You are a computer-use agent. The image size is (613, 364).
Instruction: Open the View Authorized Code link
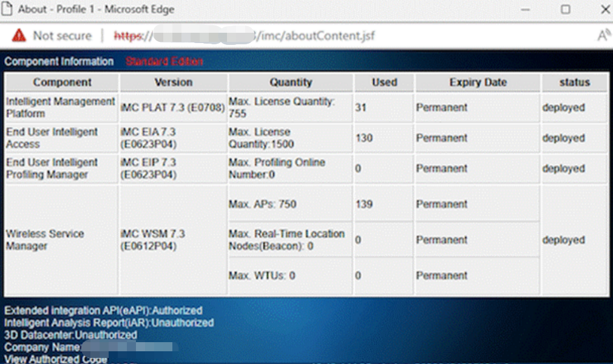(x=55, y=359)
